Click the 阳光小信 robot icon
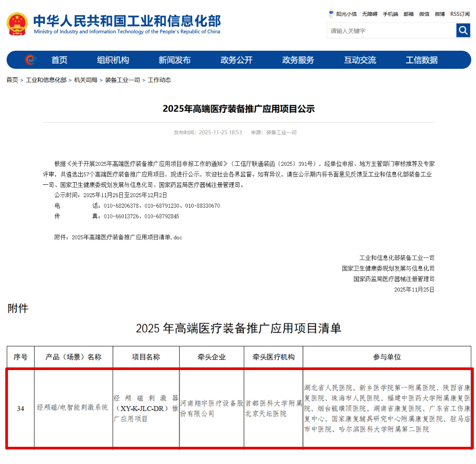476x464 pixels. (x=331, y=14)
